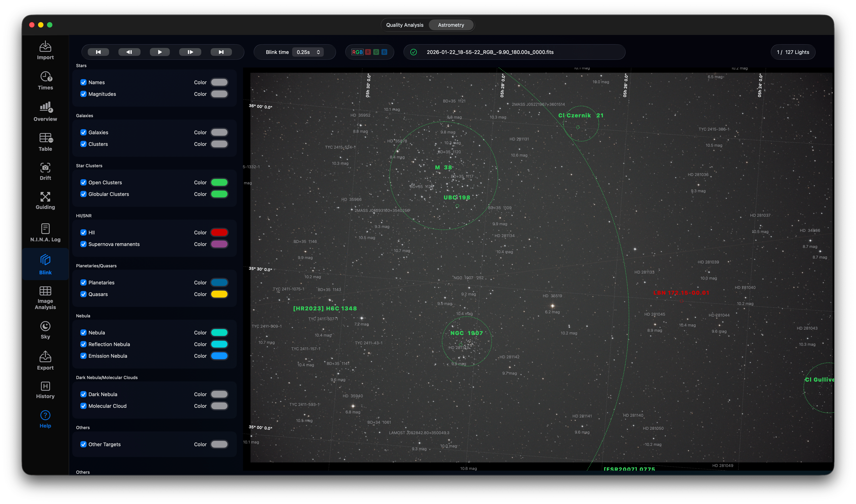856x504 pixels.
Task: Open the N.I.N.A. Log section
Action: pos(45,233)
